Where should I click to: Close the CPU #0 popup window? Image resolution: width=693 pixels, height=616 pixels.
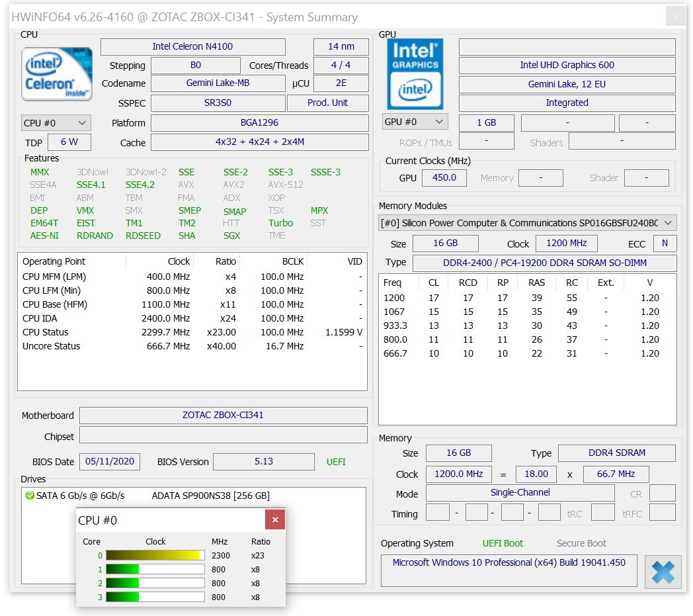(x=275, y=519)
